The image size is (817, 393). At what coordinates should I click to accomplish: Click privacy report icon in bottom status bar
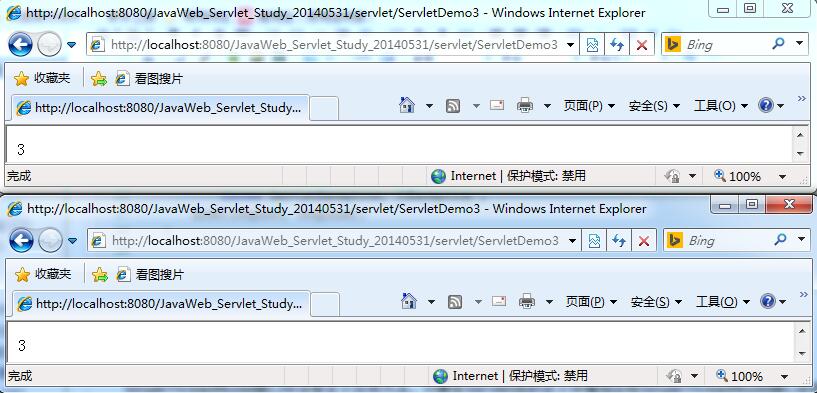tap(674, 376)
